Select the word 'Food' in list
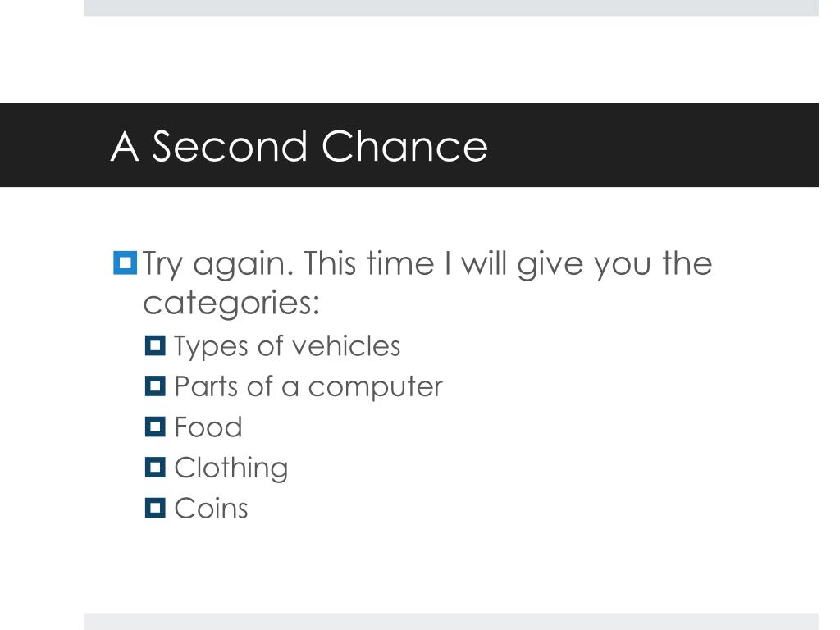840x630 pixels. [208, 427]
